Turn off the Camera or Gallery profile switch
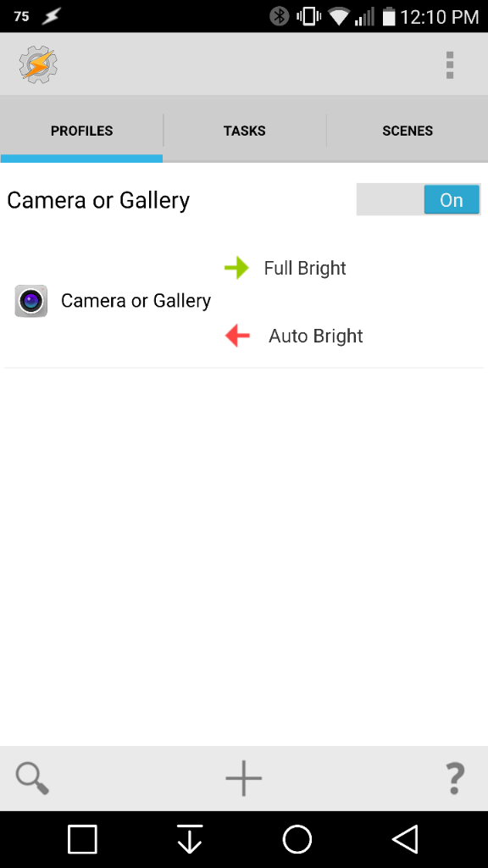Image resolution: width=488 pixels, height=868 pixels. coord(419,199)
